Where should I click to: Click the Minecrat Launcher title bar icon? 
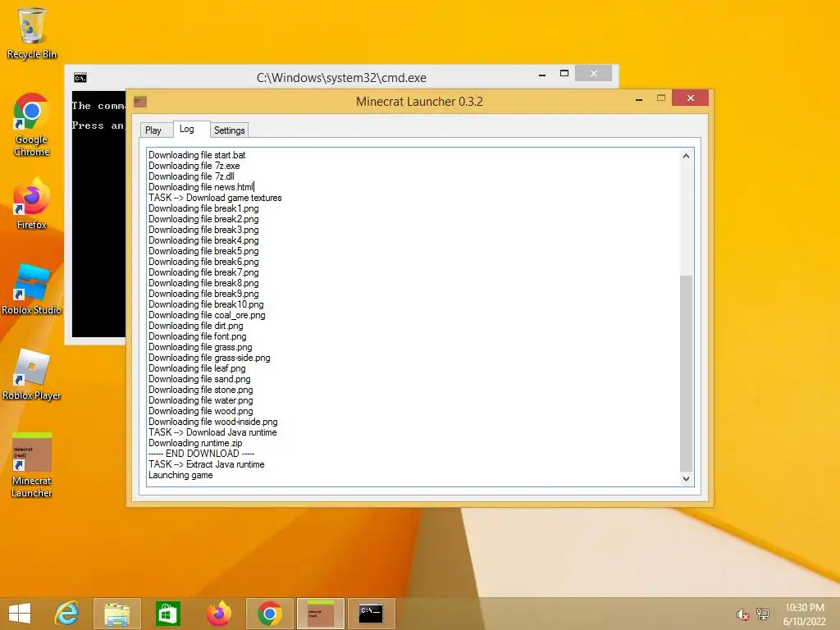(x=140, y=101)
